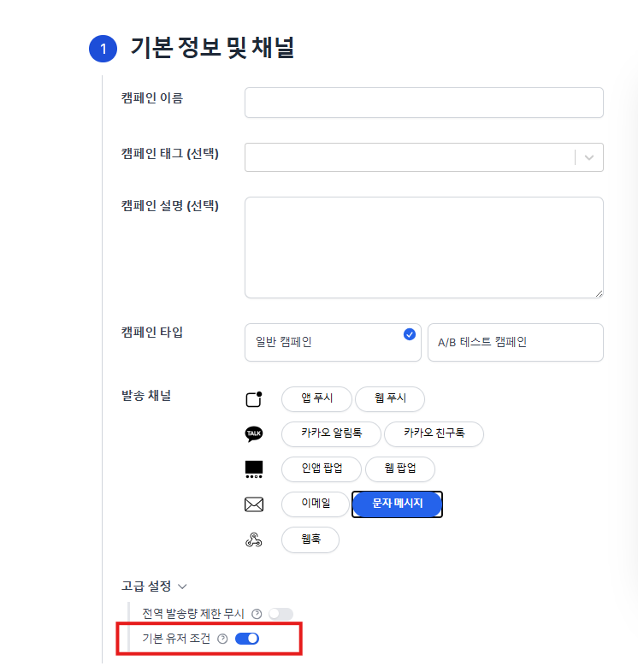Image resolution: width=638 pixels, height=672 pixels.
Task: Click the 기본 정보 및 채널 heading
Action: click(x=212, y=48)
